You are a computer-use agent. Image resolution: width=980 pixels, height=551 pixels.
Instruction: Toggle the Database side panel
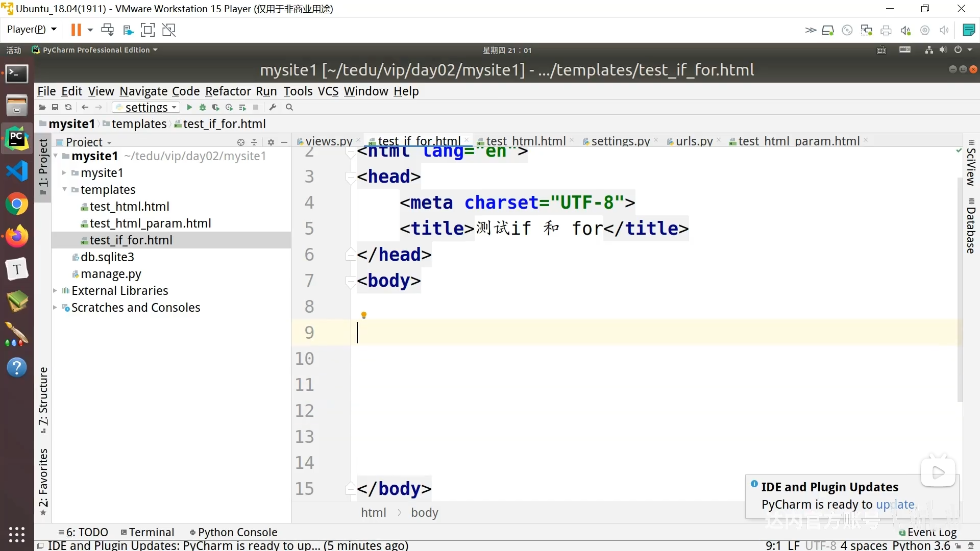point(971,227)
